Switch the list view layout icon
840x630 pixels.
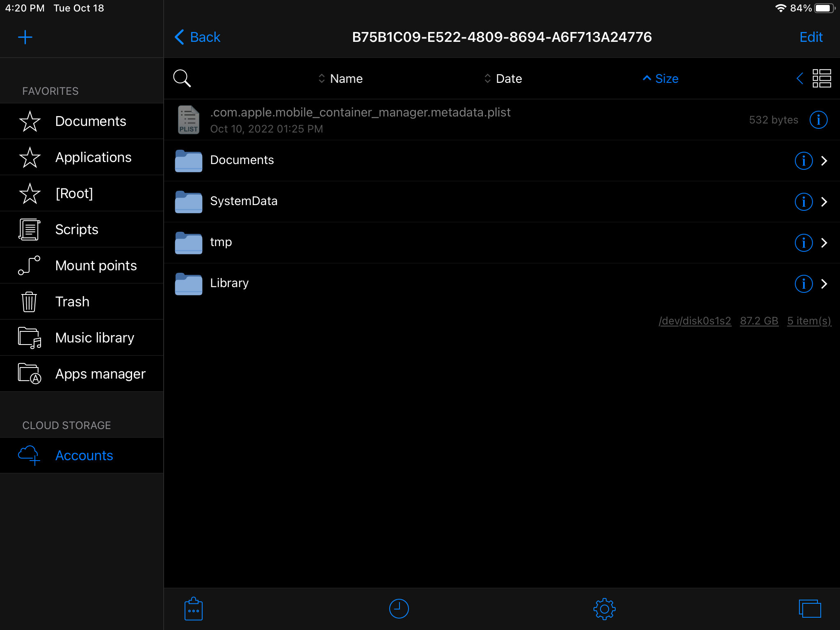coord(822,78)
